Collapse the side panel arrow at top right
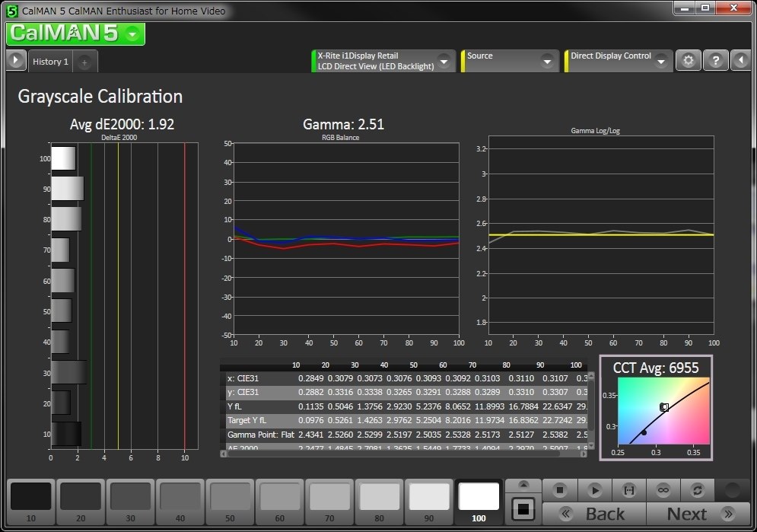Image resolution: width=757 pixels, height=532 pixels. [x=741, y=61]
